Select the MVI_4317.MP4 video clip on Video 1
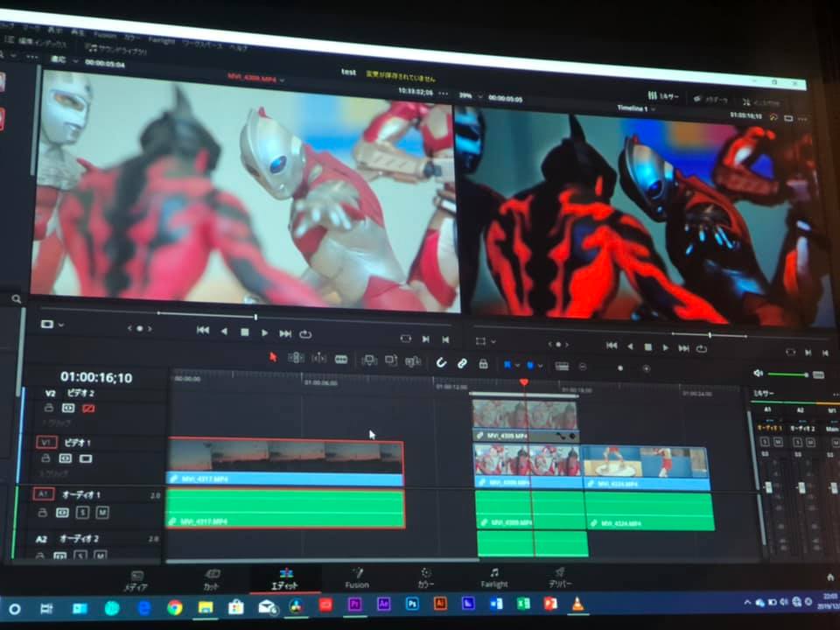Image resolution: width=840 pixels, height=630 pixels. pyautogui.click(x=285, y=463)
